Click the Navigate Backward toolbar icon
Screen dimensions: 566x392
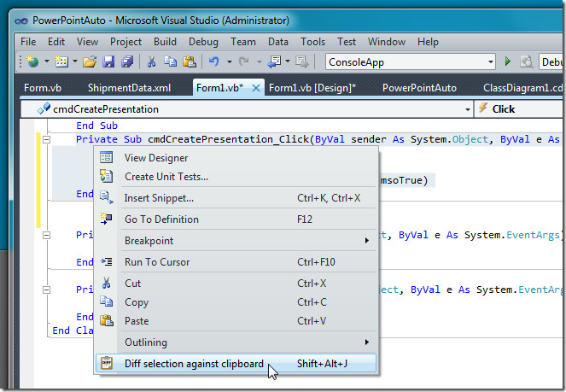274,61
